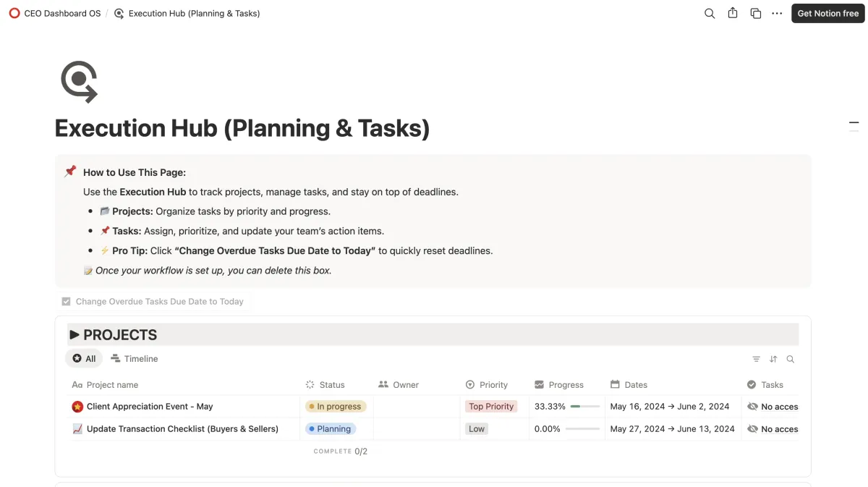Screen dimensions: 868x487
Task: Collapse the PROJECTS toggle triangle
Action: [75, 334]
